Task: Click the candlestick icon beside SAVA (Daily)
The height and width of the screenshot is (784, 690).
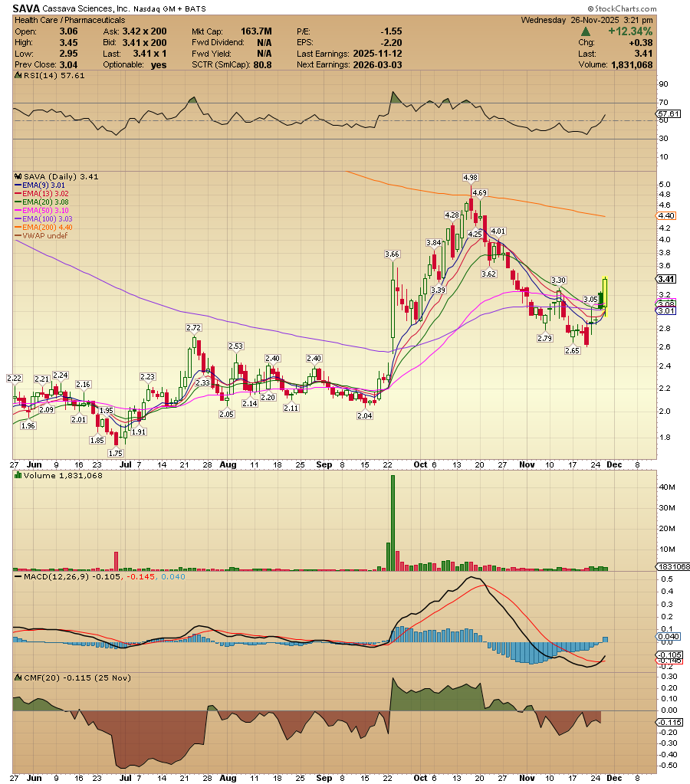Action: click(x=18, y=176)
